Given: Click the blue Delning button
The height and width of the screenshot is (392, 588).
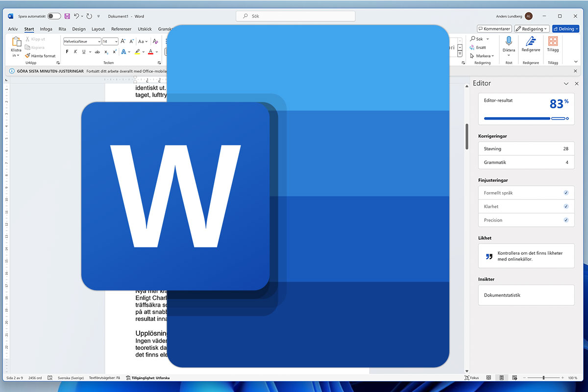Looking at the screenshot, I should point(564,28).
